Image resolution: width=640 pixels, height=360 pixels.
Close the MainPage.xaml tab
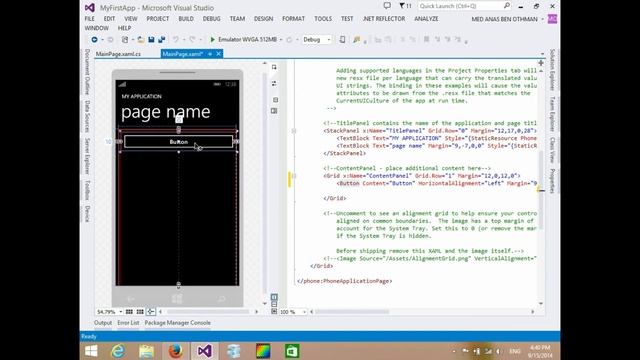pos(218,54)
